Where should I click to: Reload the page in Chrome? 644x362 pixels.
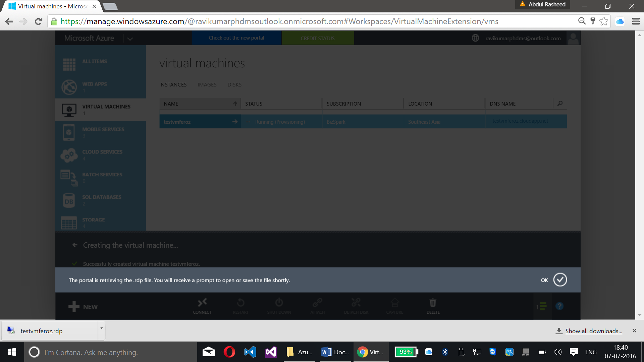pos(38,21)
